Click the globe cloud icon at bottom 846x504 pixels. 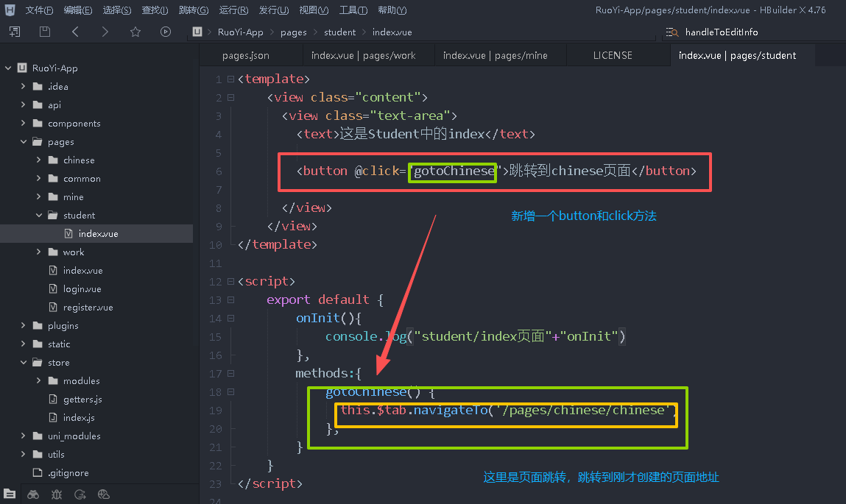[x=104, y=494]
